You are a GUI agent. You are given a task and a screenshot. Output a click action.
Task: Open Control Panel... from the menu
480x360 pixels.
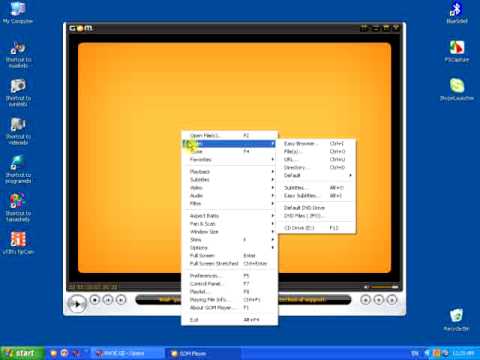(229, 284)
